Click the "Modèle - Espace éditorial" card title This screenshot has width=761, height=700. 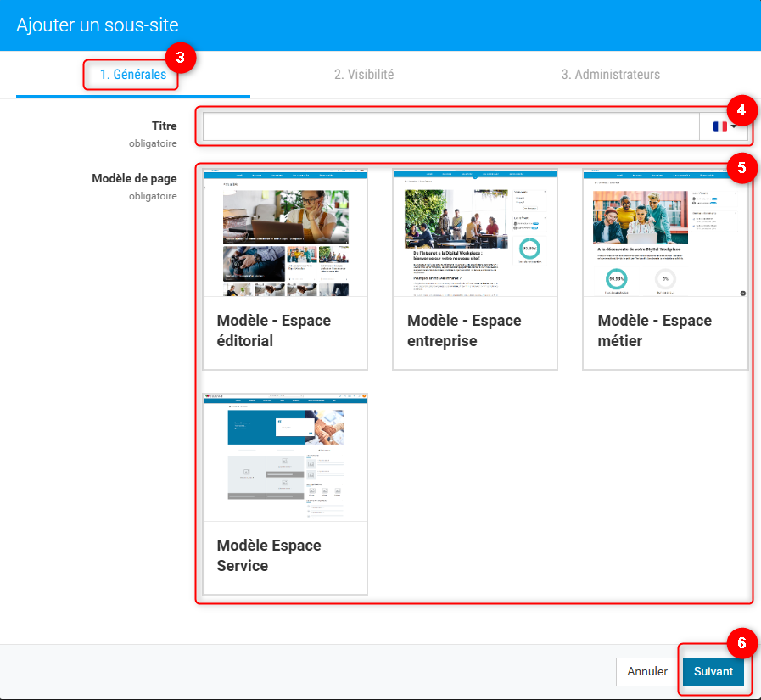tap(274, 331)
